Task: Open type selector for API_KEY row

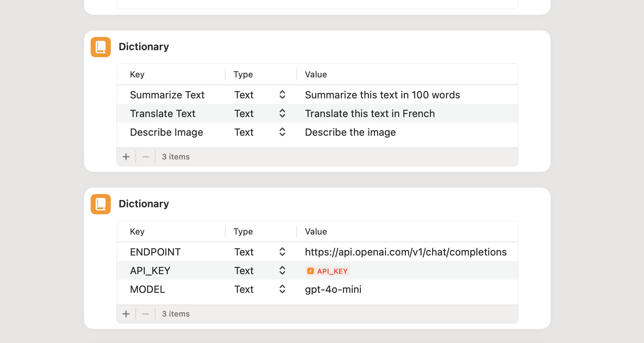Action: (x=282, y=270)
